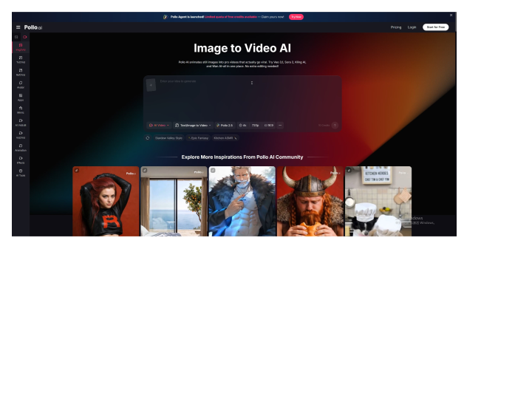Image resolution: width=532 pixels, height=399 pixels.
Task: Change the 4s duration setting
Action: (x=242, y=125)
